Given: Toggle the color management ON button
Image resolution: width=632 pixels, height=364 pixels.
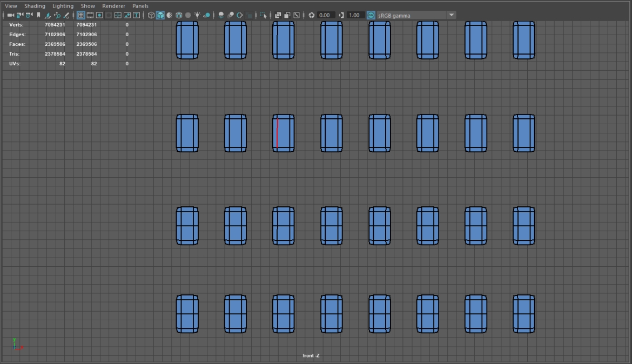Looking at the screenshot, I should click(x=371, y=15).
